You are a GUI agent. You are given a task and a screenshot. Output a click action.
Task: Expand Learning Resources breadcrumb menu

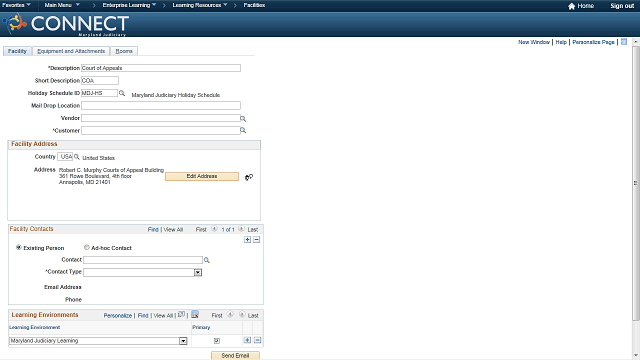point(200,5)
